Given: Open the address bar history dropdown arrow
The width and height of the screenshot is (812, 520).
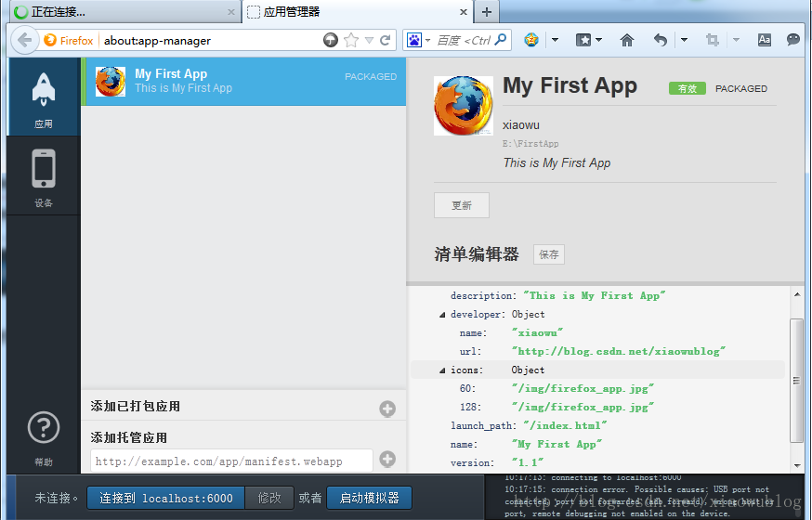Looking at the screenshot, I should (369, 40).
